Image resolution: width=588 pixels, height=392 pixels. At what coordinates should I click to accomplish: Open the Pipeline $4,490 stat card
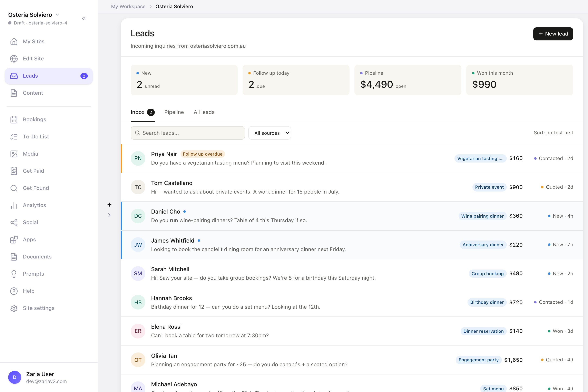(408, 80)
